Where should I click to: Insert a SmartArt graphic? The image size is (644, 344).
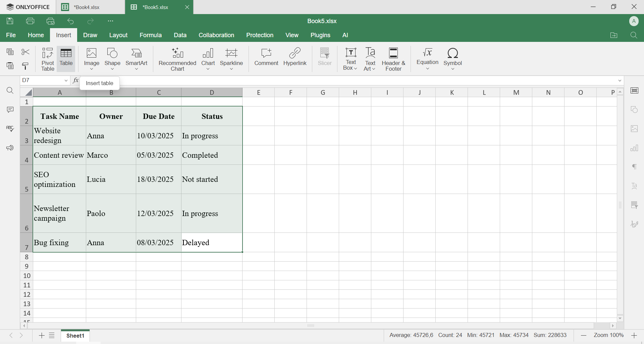pos(137,57)
